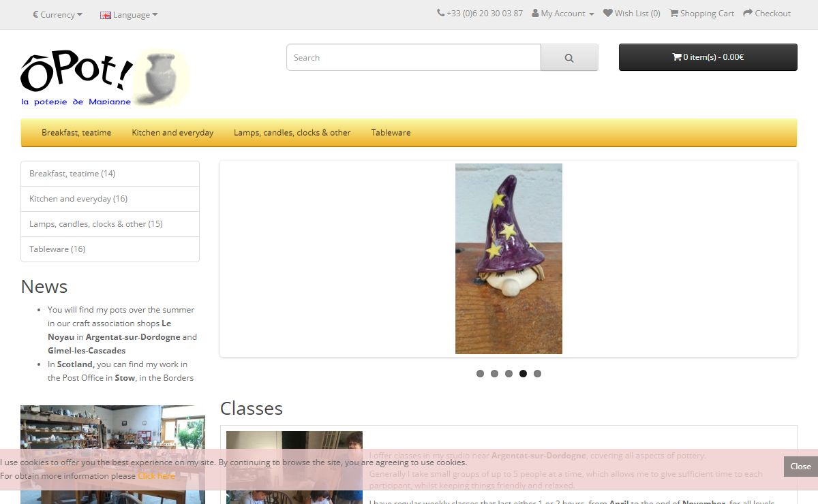Select sidebar Lamps, candles, clocks & other (15)
Screen dimensions: 818x504
click(x=110, y=224)
